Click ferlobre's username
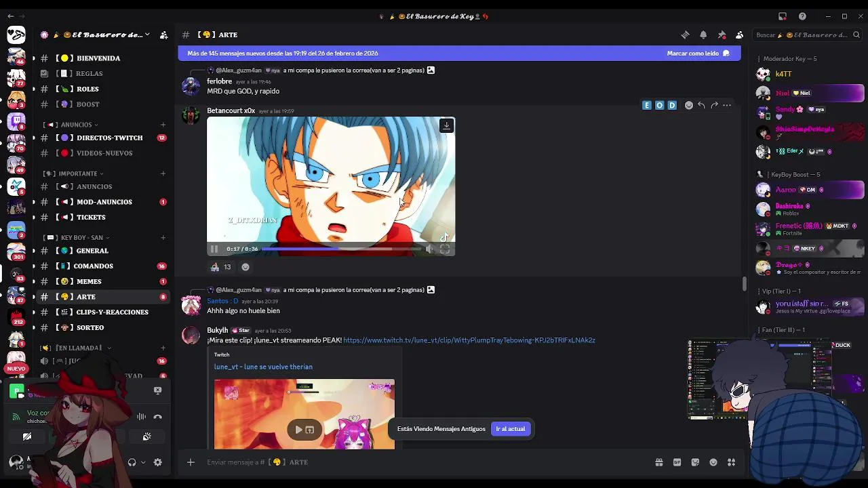The image size is (868, 488). (219, 81)
